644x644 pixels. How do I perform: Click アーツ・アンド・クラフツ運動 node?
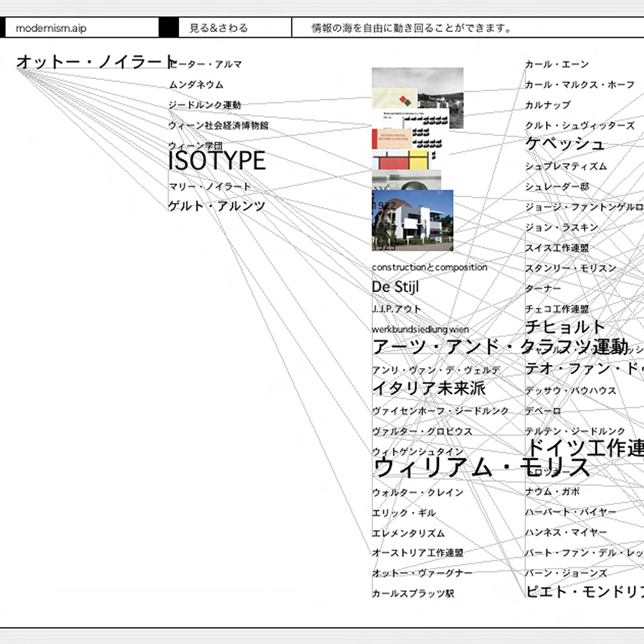coord(500,347)
